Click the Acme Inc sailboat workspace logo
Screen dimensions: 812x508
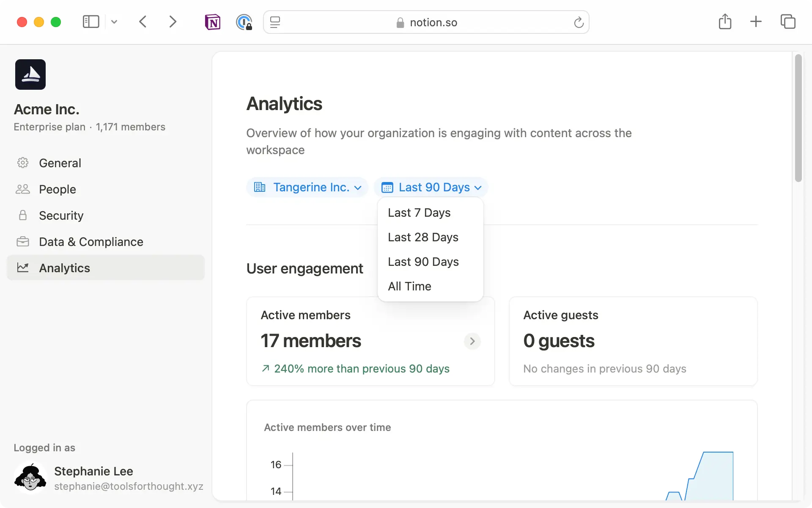30,74
